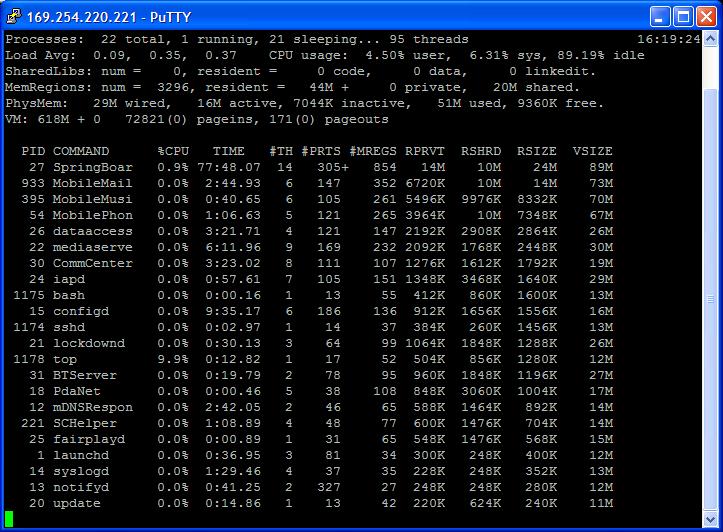Click the RSIZE column header
The image size is (723, 532).
coord(537,151)
